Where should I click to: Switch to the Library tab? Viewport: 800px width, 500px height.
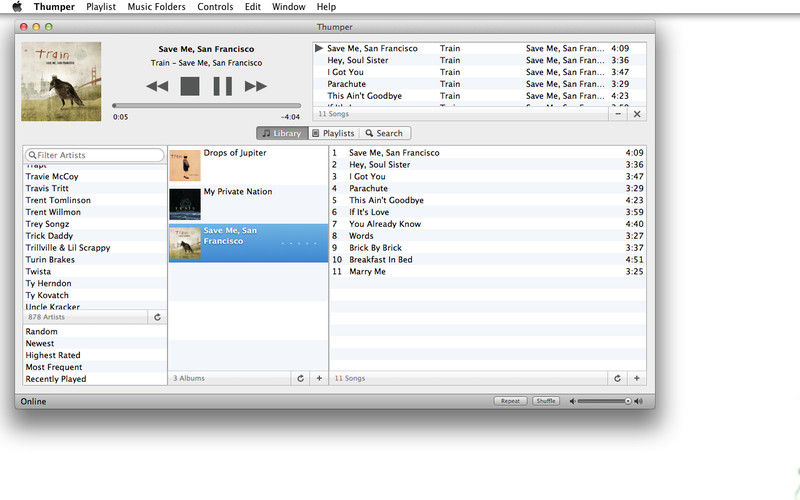click(x=282, y=133)
